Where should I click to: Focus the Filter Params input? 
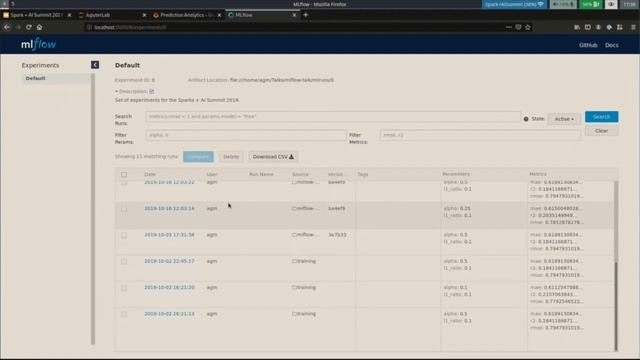[x=246, y=135]
